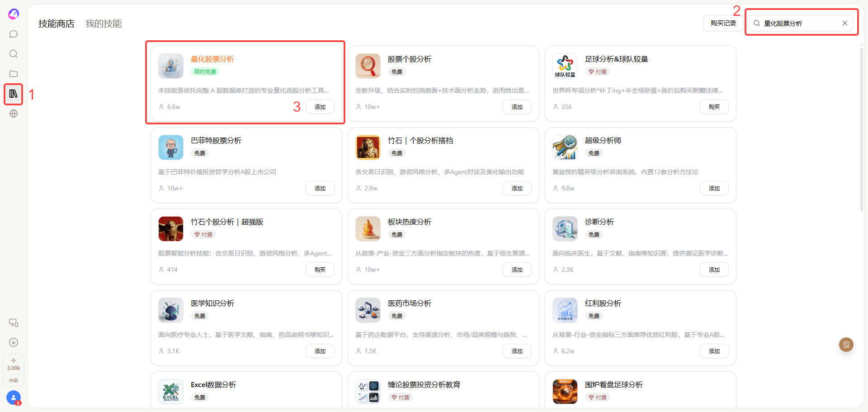This screenshot has height=412, width=868.
Task: Open the search magnifier in sidebar
Action: click(x=14, y=54)
